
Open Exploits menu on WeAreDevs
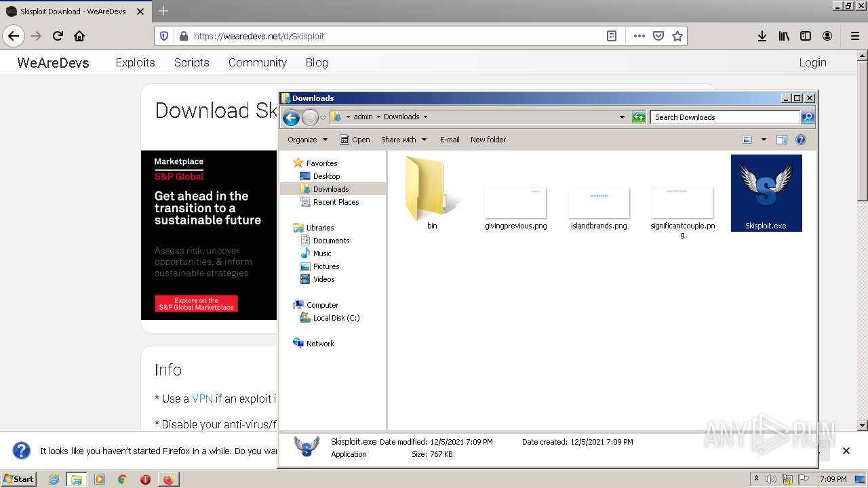(x=135, y=62)
